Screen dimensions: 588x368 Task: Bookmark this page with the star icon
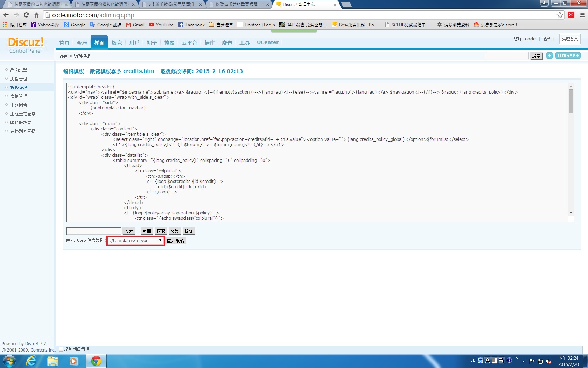coord(560,15)
